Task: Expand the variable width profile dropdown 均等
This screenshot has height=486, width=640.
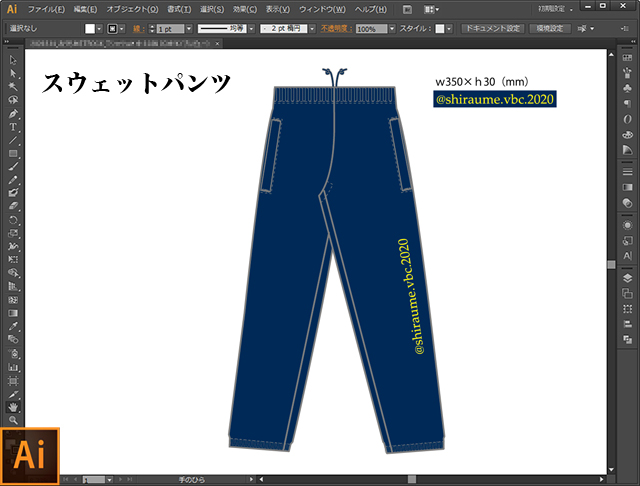Action: (x=250, y=29)
